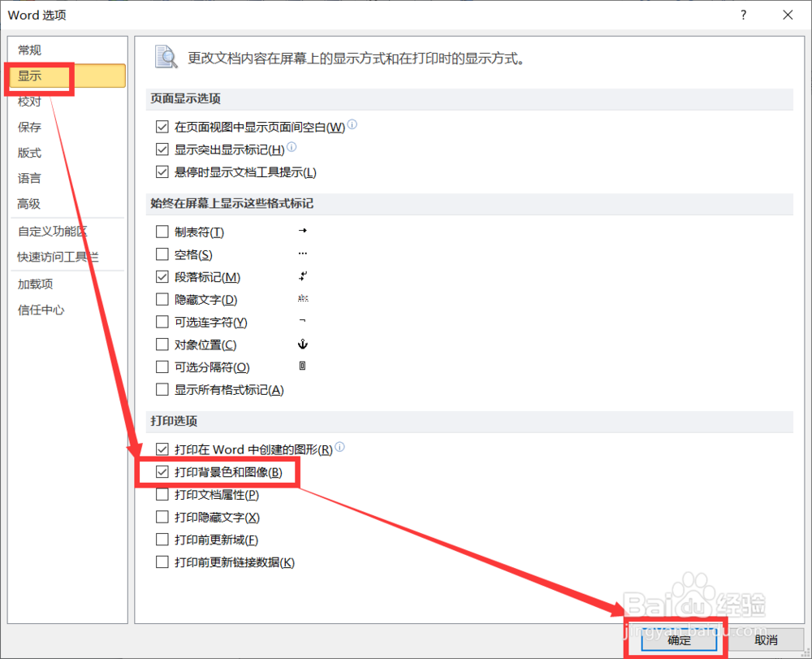The width and height of the screenshot is (812, 659).
Task: Open 快速访问工具栏 settings
Action: coord(58,257)
